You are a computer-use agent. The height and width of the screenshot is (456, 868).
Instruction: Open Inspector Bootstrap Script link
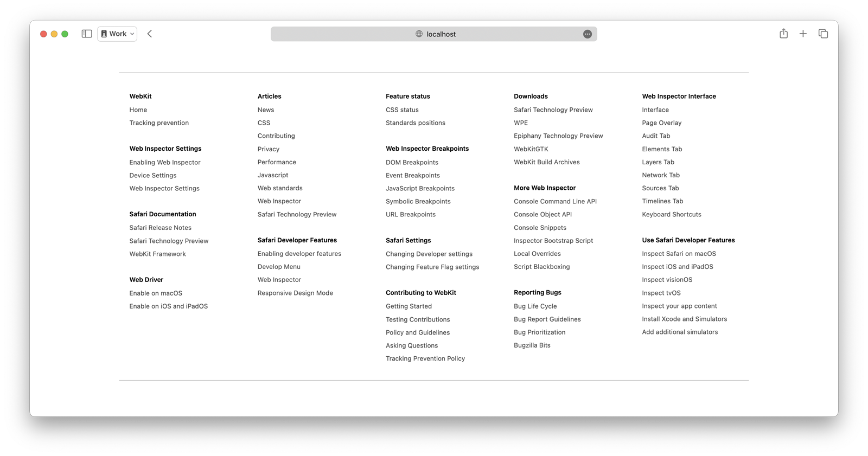(553, 241)
